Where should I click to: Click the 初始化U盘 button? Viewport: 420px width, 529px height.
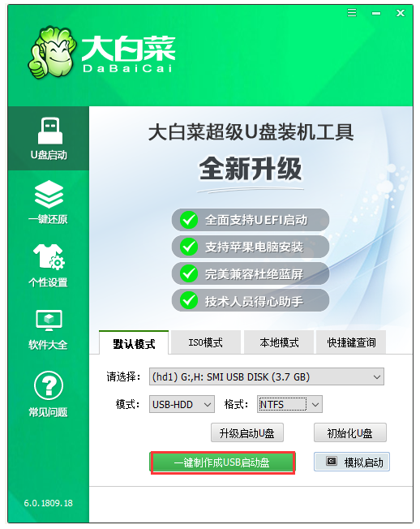[350, 432]
